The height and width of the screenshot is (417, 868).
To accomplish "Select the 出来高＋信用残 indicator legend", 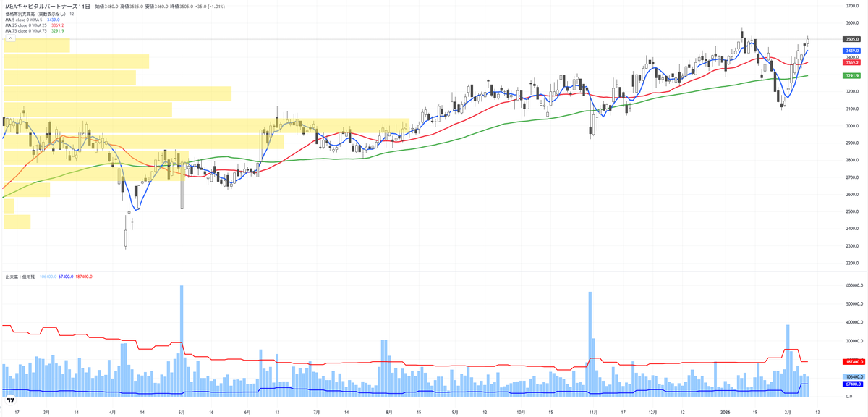I will point(21,277).
